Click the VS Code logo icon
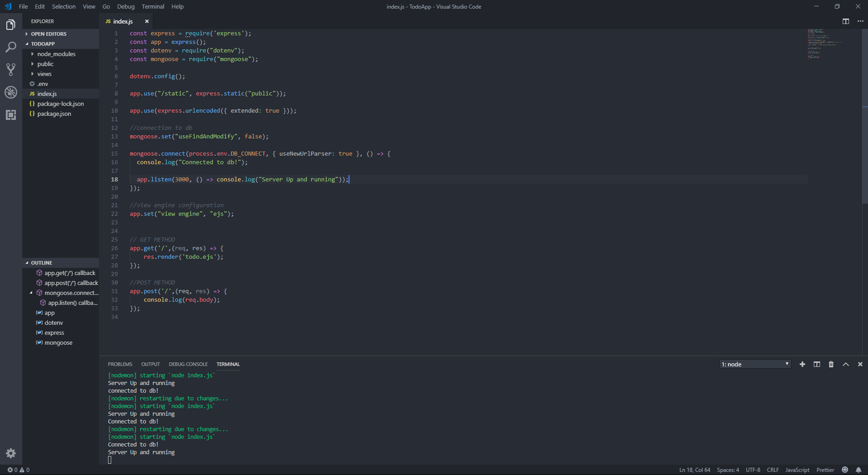The width and height of the screenshot is (868, 475). click(8, 6)
